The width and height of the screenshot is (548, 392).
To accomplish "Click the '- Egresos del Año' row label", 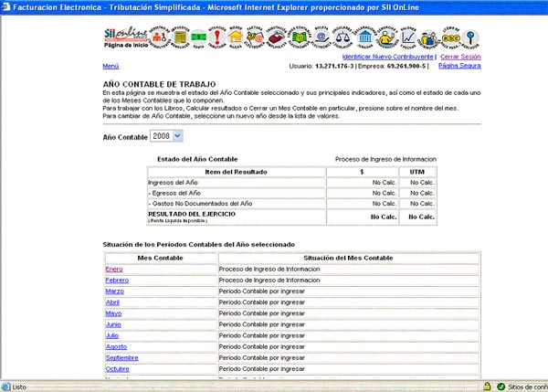I will [x=174, y=193].
